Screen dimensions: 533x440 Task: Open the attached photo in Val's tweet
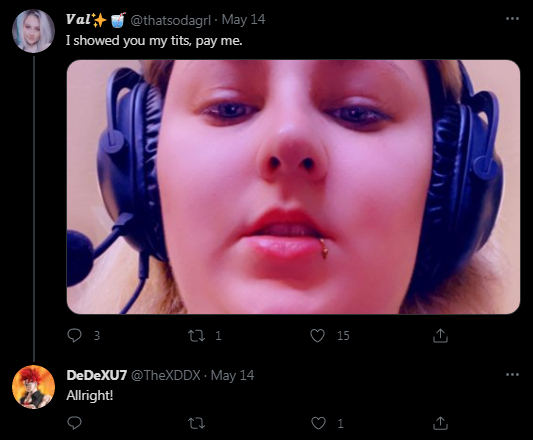pyautogui.click(x=293, y=187)
